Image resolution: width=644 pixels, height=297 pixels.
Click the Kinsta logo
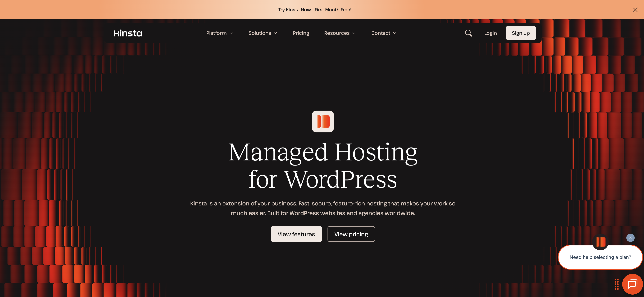click(128, 33)
